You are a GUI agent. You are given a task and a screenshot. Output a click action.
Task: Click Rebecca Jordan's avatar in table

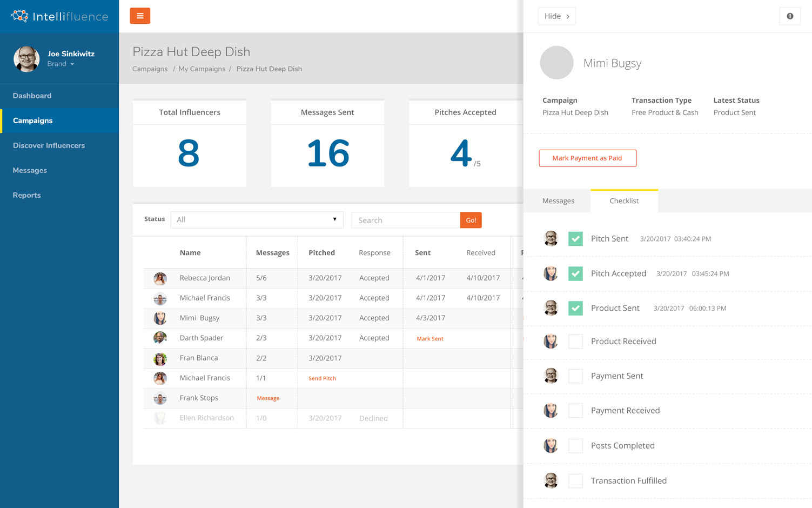(x=160, y=278)
